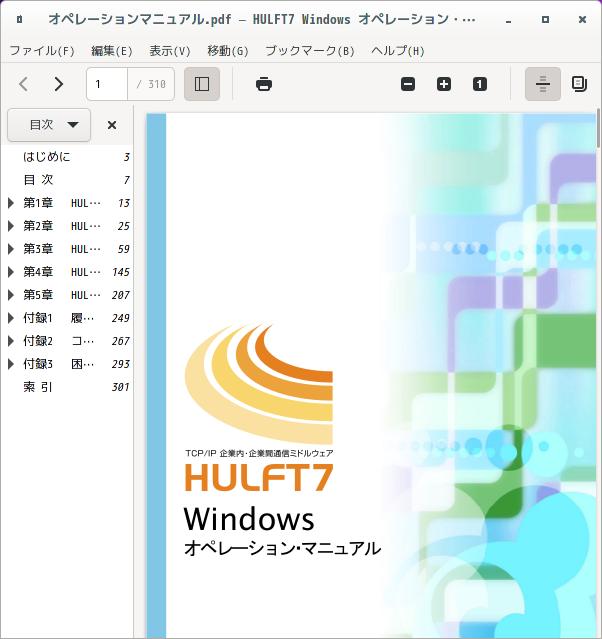This screenshot has width=602, height=639.
Task: Expand the 第2章 tree entry
Action: 11,226
